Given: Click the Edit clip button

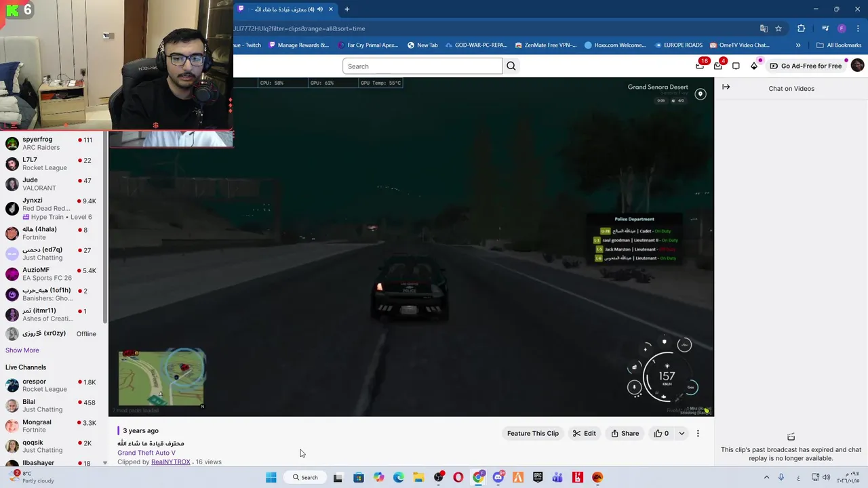Looking at the screenshot, I should point(584,433).
